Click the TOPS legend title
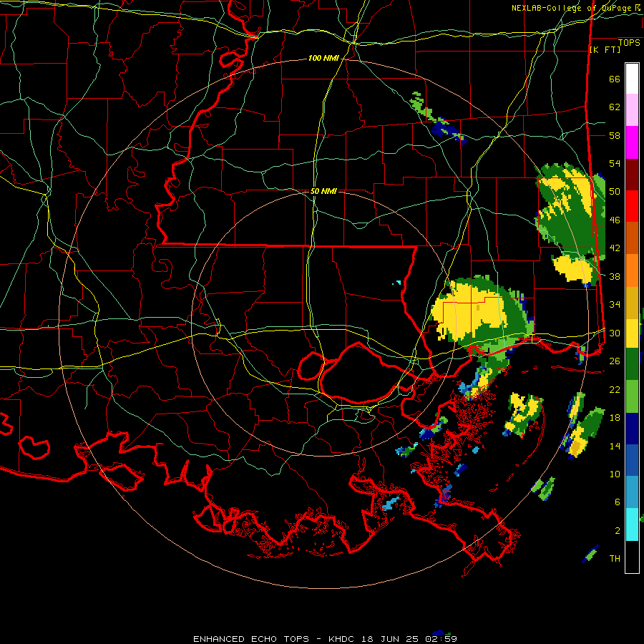 tap(629, 43)
